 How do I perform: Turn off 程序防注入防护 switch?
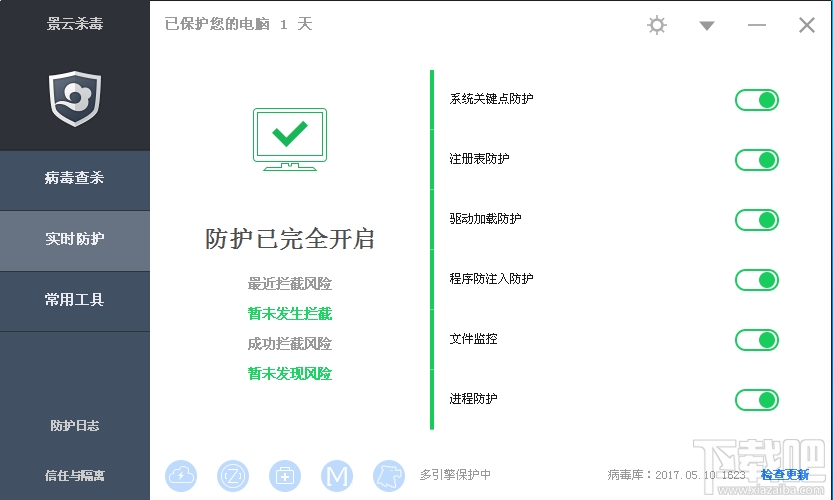click(756, 280)
